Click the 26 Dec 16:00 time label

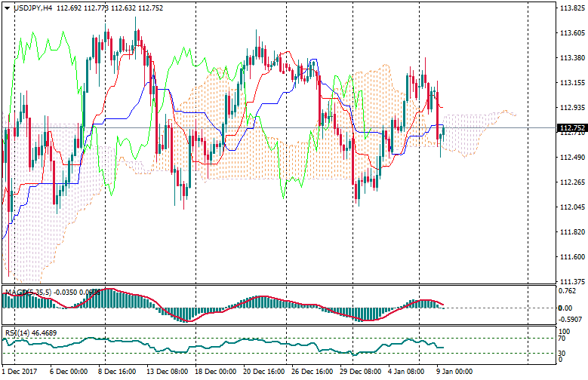pyautogui.click(x=310, y=372)
